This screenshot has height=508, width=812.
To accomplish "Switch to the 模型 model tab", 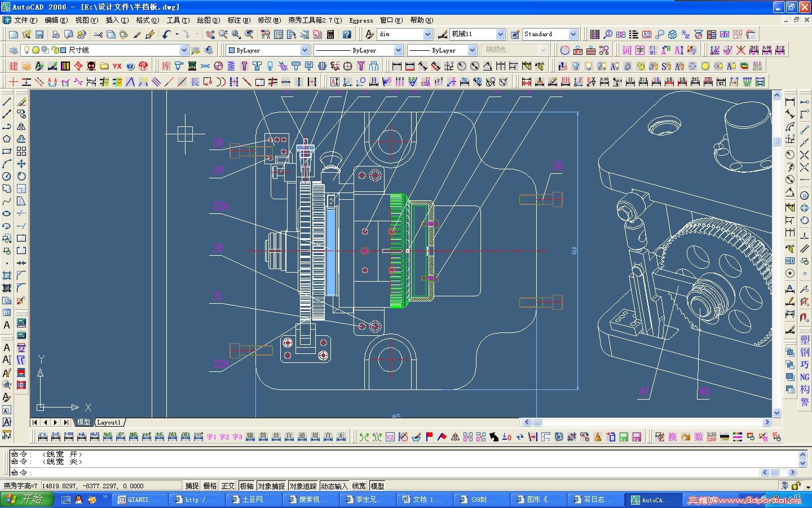I will coord(83,422).
